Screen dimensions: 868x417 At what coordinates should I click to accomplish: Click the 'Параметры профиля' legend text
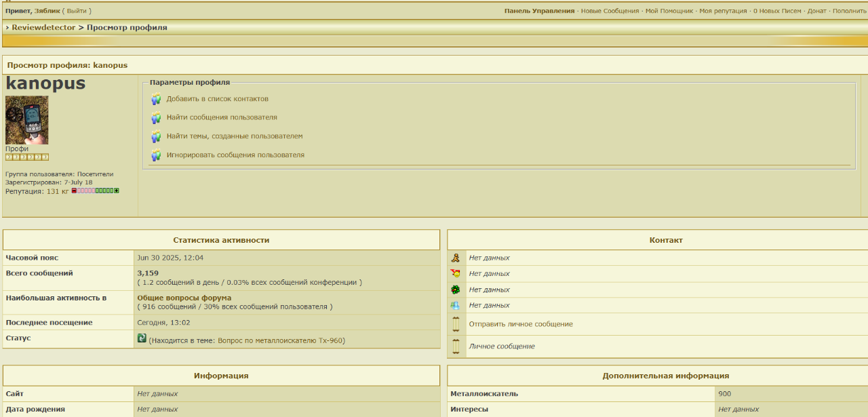(190, 82)
